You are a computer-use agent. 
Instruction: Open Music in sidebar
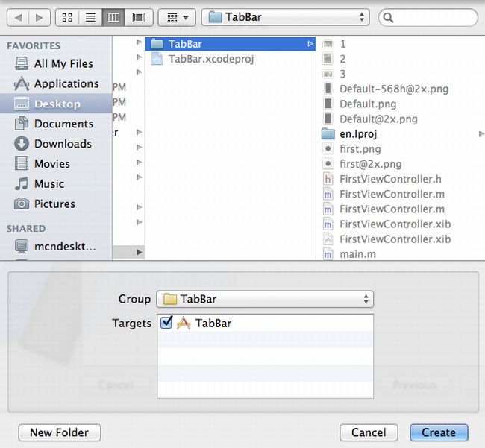(x=56, y=184)
